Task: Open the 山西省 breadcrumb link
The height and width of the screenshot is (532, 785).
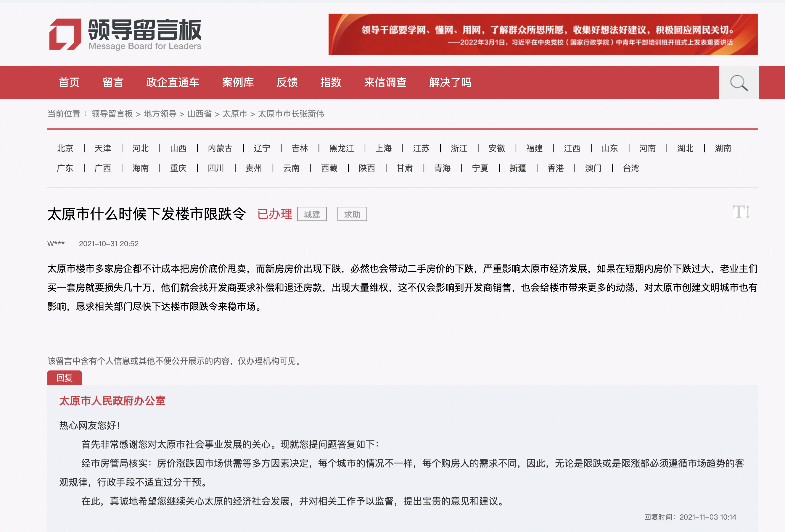Action: [200, 115]
